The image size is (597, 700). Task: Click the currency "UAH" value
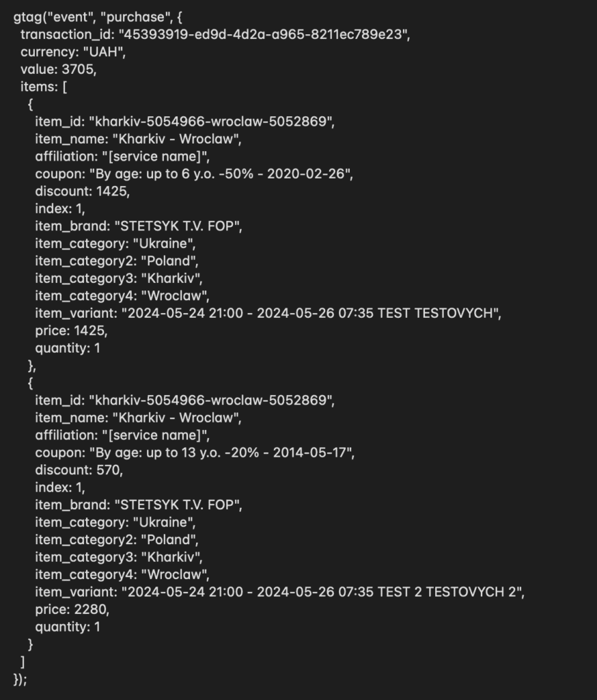(102, 52)
